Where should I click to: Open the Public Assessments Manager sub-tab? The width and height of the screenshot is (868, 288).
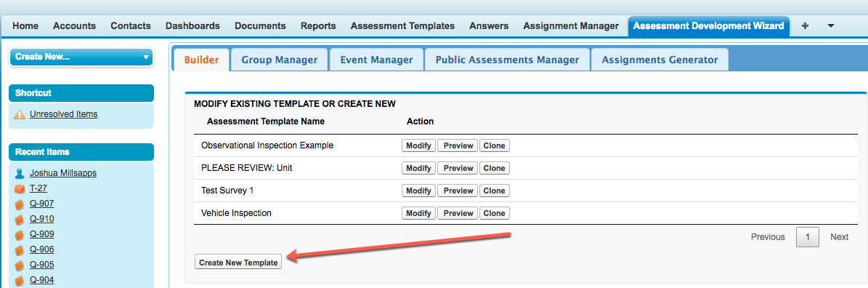click(507, 60)
